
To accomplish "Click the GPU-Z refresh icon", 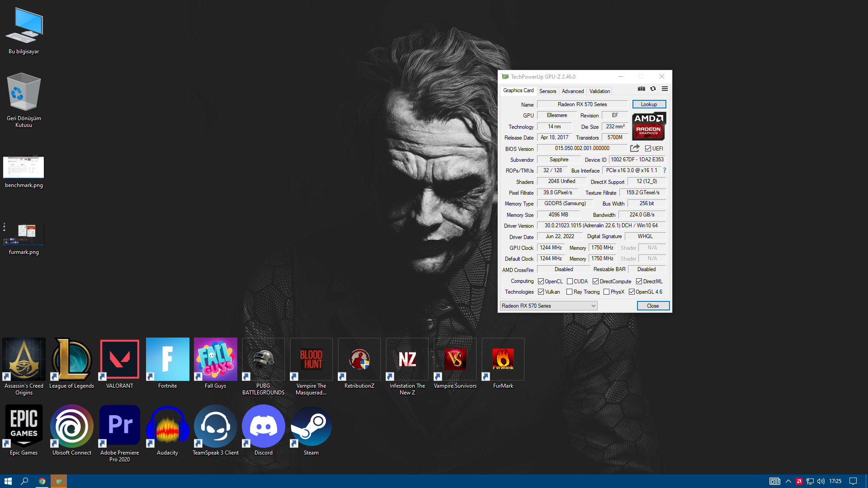I will tap(653, 89).
